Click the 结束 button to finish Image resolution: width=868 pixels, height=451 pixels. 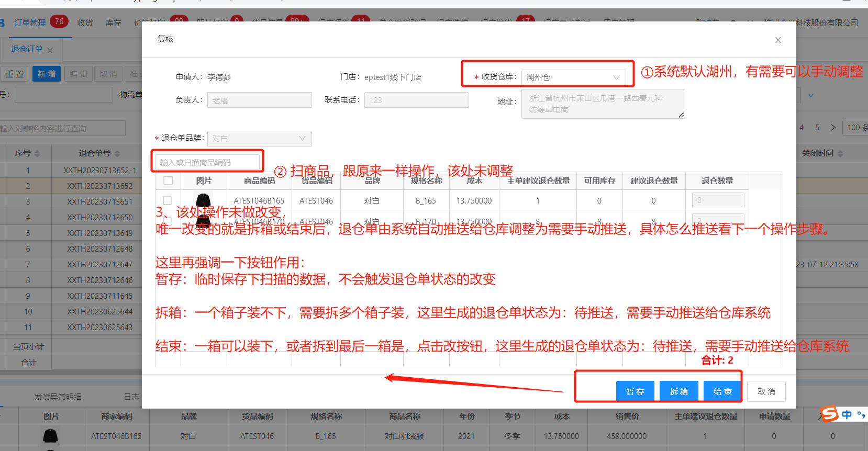point(722,391)
